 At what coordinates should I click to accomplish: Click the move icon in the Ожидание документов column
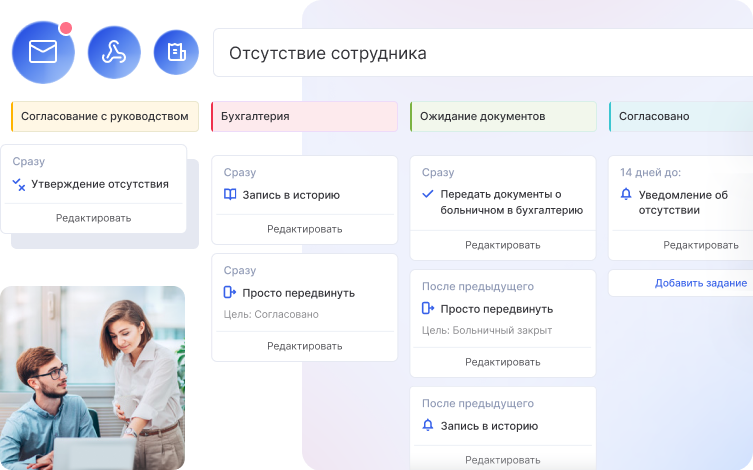pos(428,309)
